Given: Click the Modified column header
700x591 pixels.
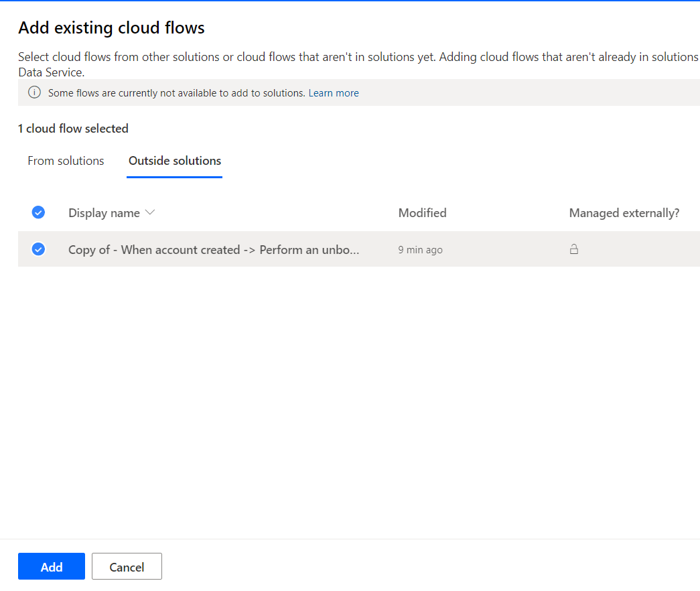Looking at the screenshot, I should [422, 212].
